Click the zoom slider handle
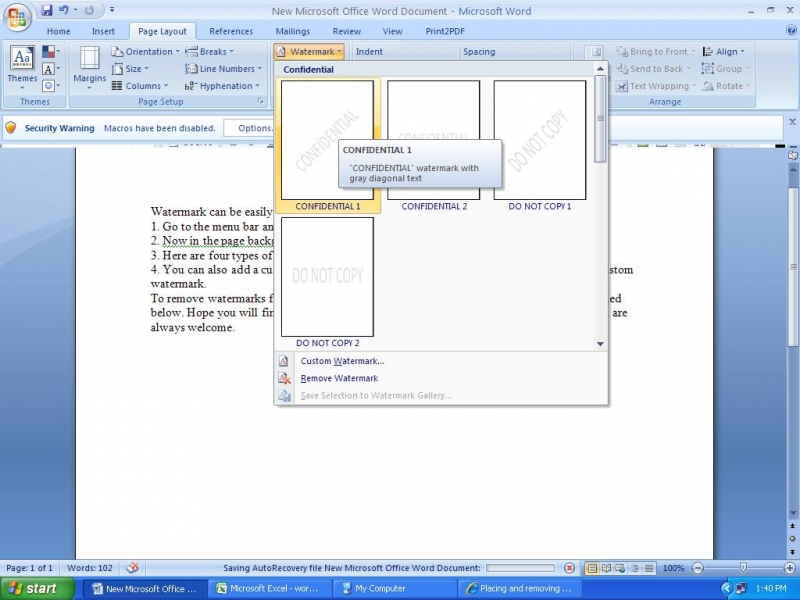800x600 pixels. click(x=742, y=568)
